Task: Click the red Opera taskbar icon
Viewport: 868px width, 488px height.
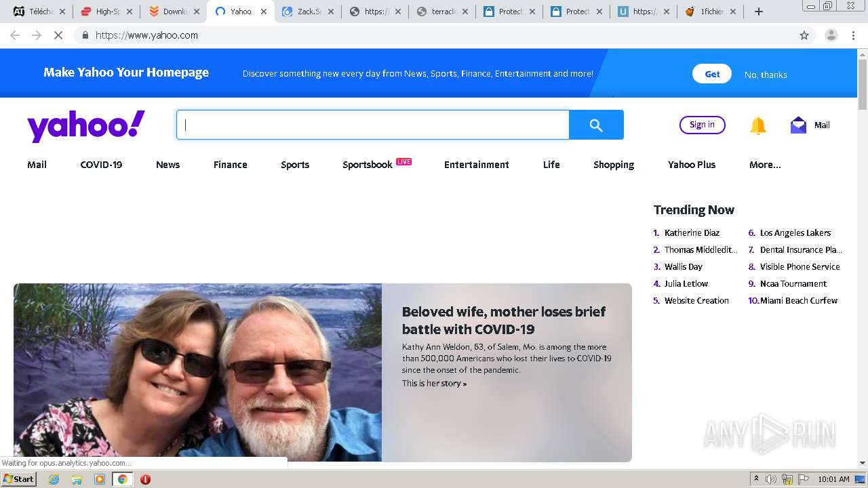Action: [145, 479]
